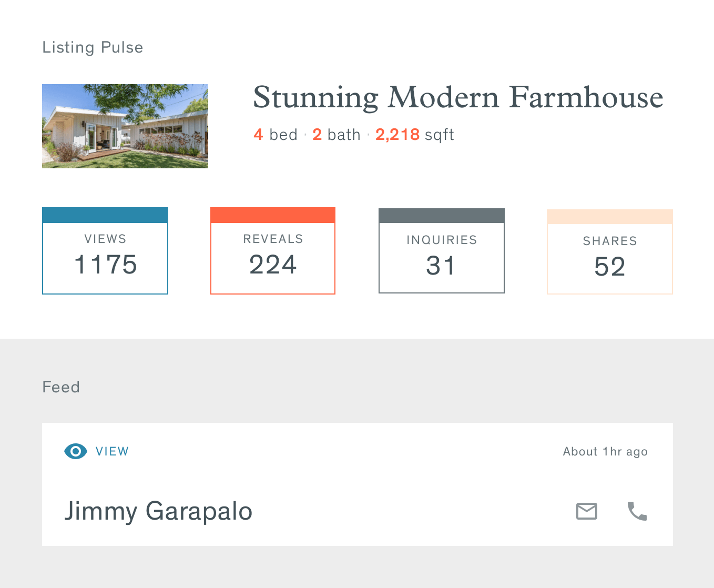Click the 2,218 sqft detail
Screen dimensions: 714x588
click(414, 135)
